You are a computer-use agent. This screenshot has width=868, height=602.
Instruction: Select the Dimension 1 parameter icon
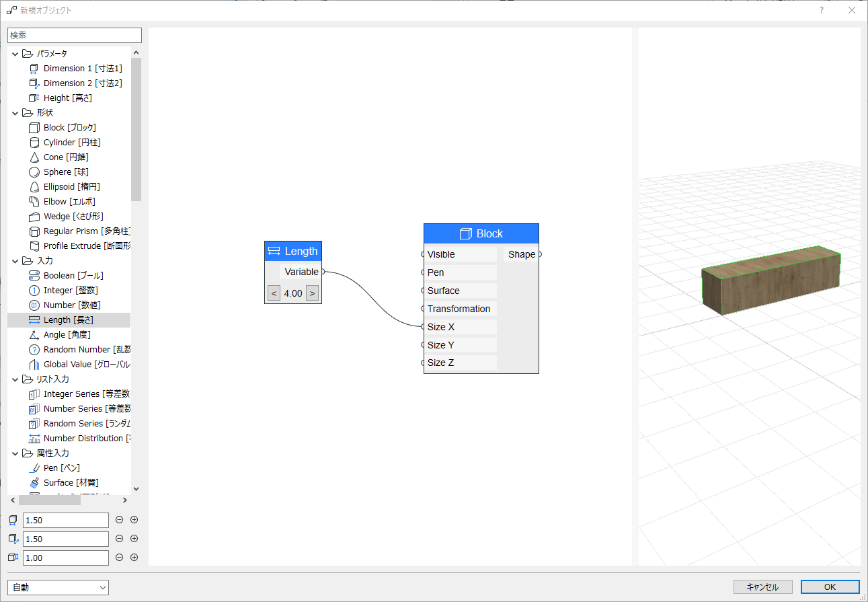point(34,69)
